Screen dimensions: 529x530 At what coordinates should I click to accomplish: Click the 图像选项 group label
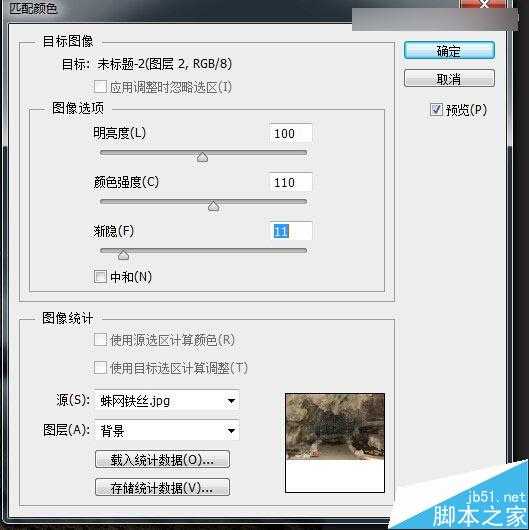coord(78,108)
